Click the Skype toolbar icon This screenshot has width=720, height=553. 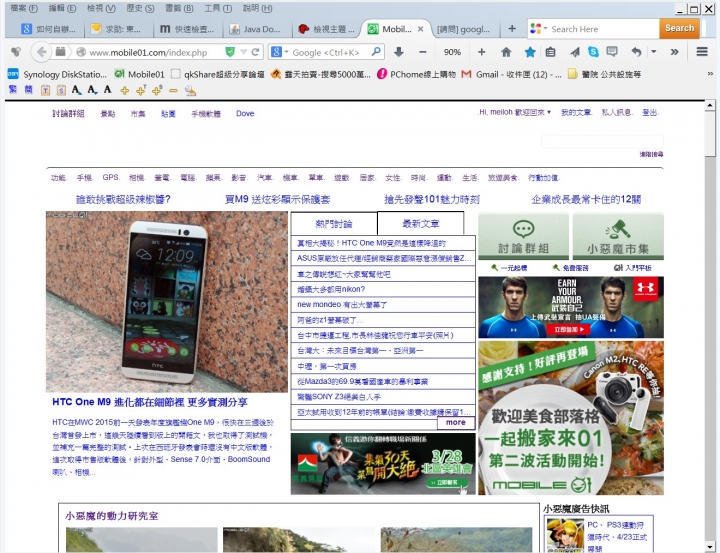(593, 52)
